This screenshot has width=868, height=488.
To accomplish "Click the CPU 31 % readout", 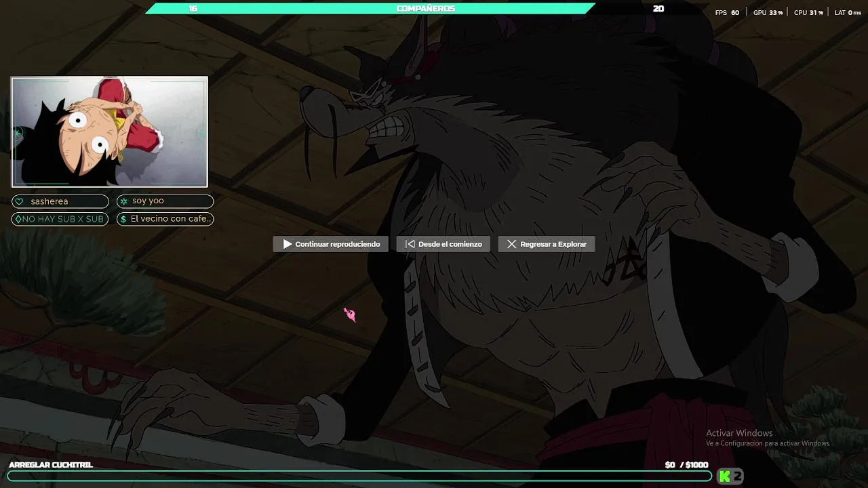I will tap(808, 12).
